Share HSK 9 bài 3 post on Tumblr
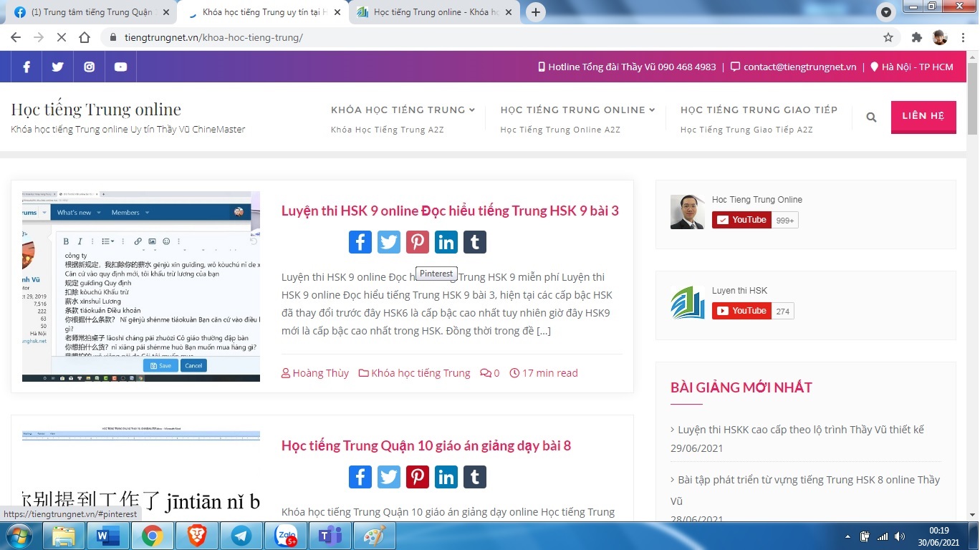Screen dimensions: 980x550 475,242
